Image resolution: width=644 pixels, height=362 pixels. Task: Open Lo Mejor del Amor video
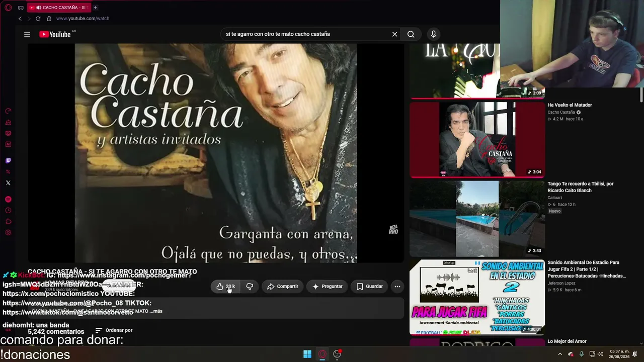tap(567, 341)
